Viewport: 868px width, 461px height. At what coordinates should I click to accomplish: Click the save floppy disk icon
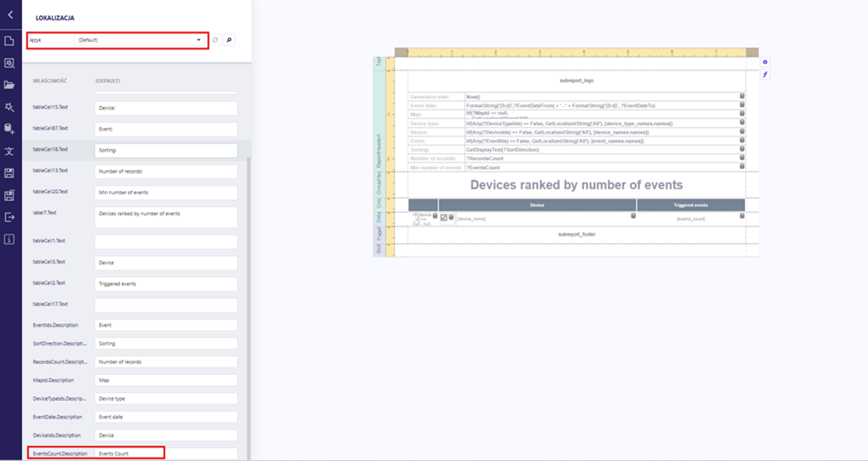click(x=9, y=173)
